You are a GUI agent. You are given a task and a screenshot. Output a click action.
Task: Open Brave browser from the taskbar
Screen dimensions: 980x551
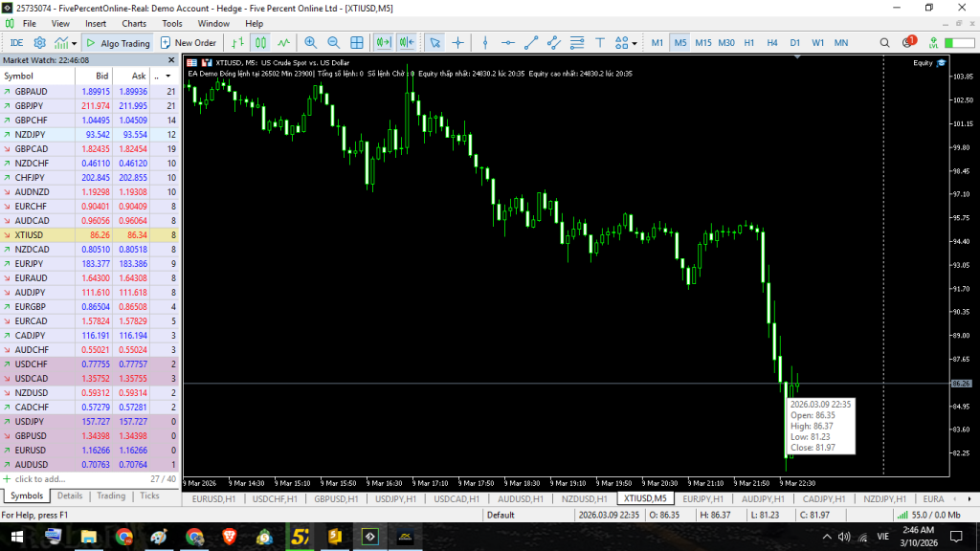230,537
